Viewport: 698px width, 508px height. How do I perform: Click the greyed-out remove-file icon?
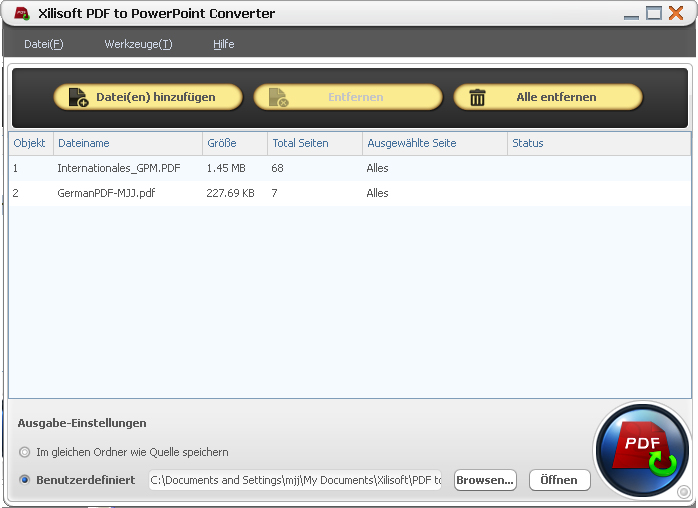(x=279, y=97)
